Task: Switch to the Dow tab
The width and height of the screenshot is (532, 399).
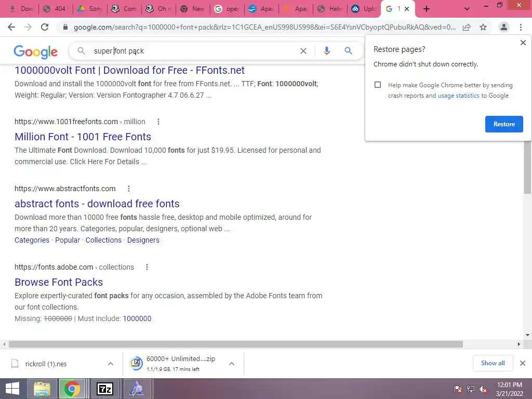Action: pyautogui.click(x=21, y=9)
